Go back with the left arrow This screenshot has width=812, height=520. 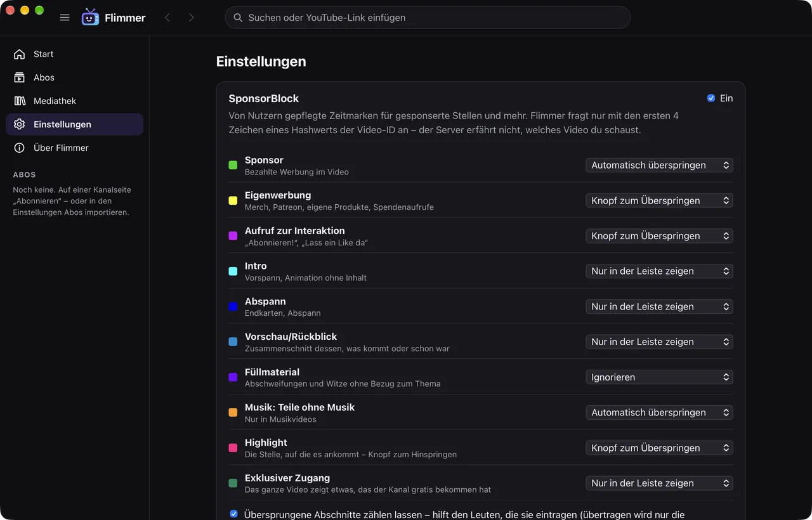pyautogui.click(x=167, y=18)
